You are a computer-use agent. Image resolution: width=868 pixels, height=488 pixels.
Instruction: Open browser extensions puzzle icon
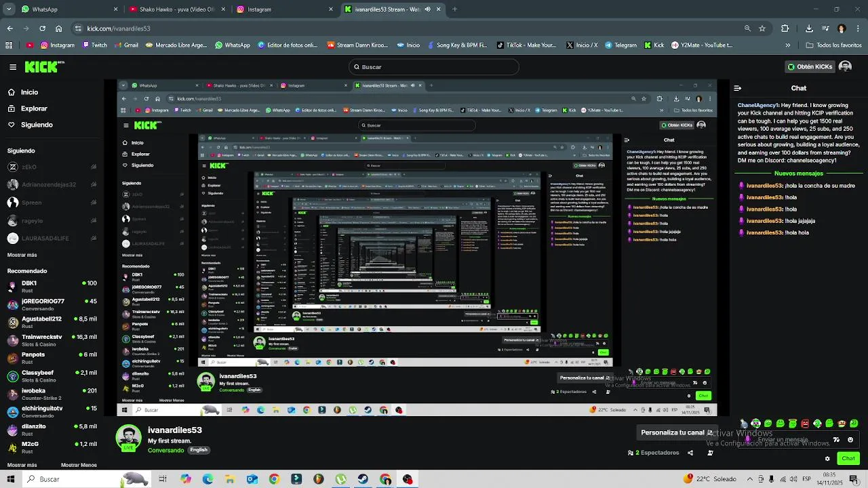785,28
